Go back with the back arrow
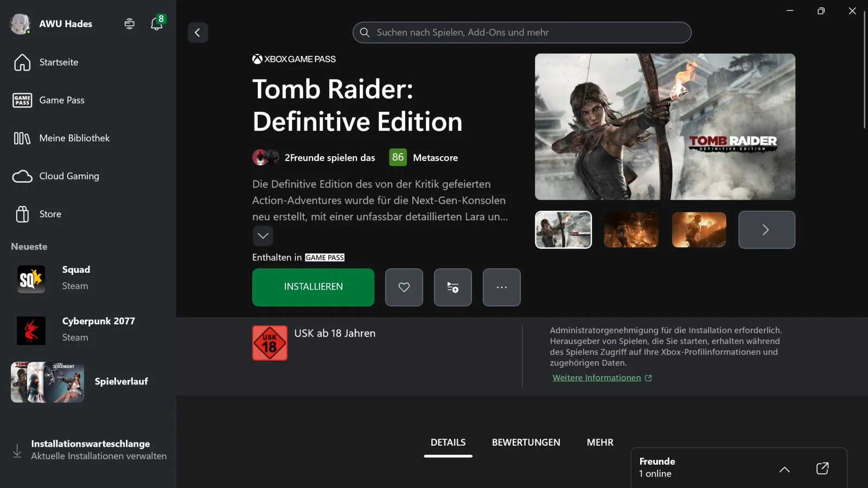 [198, 33]
